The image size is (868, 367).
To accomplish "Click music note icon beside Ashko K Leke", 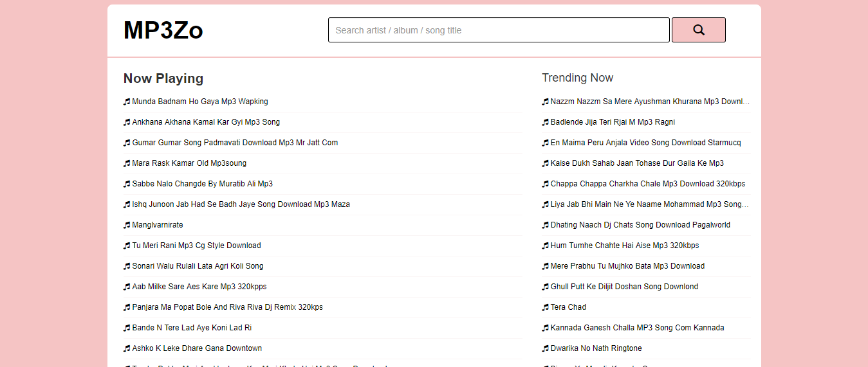I will click(x=127, y=348).
